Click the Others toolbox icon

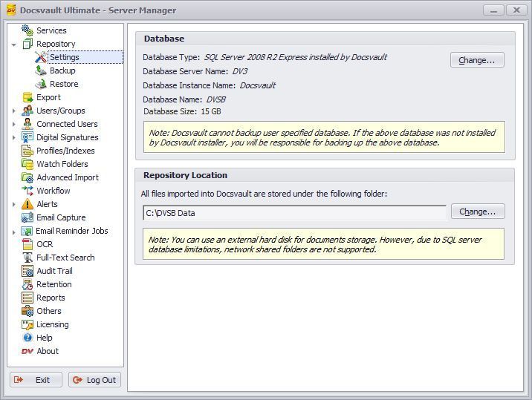pyautogui.click(x=27, y=311)
